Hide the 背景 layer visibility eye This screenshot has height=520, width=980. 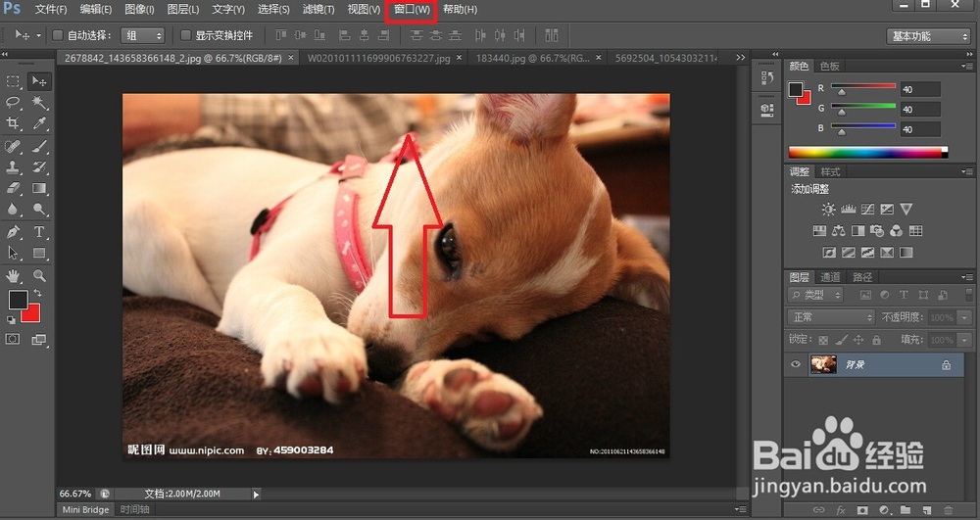point(796,364)
